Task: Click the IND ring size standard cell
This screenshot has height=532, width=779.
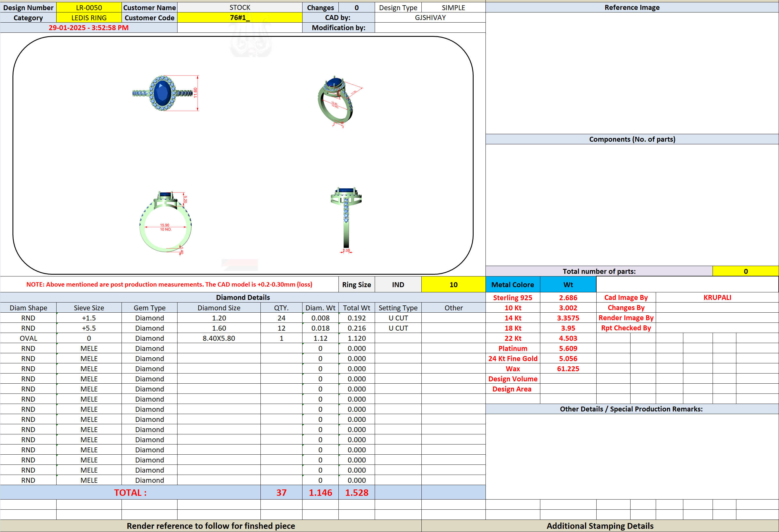Action: click(x=398, y=285)
